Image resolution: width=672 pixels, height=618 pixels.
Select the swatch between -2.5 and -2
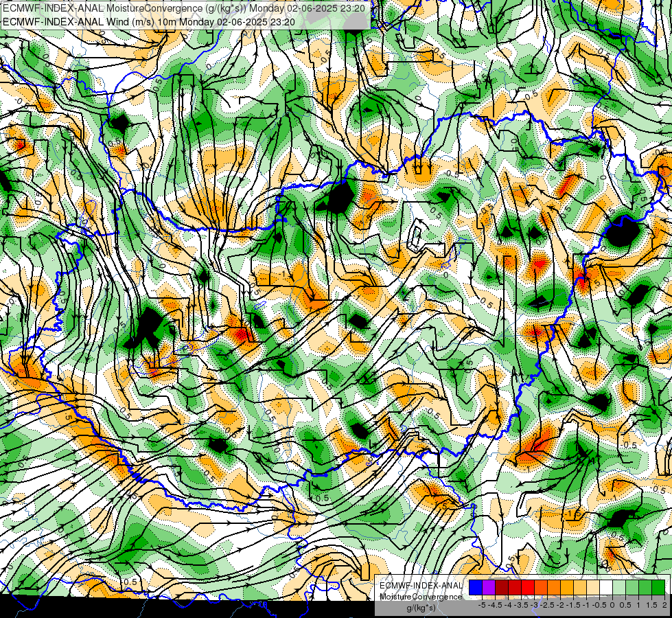[554, 588]
